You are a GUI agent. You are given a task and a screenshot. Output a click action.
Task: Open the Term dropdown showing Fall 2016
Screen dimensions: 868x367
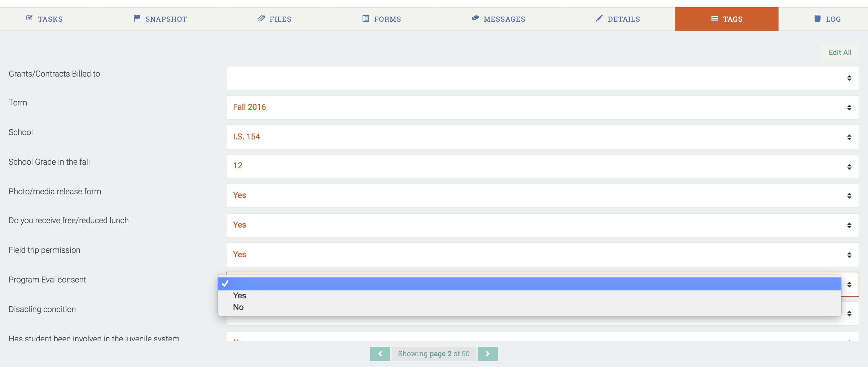pyautogui.click(x=542, y=107)
